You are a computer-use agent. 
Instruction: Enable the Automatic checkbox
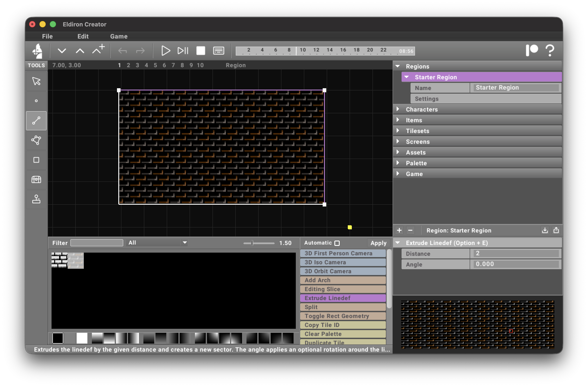(x=337, y=243)
